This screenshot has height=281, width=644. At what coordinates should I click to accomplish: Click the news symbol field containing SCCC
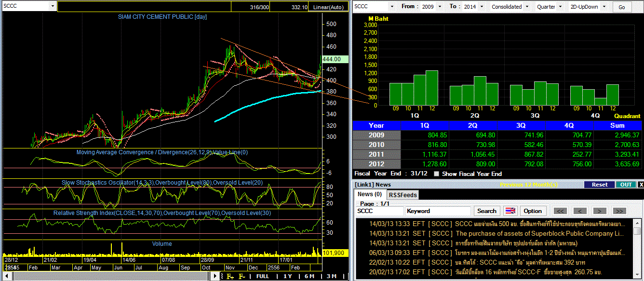point(380,211)
